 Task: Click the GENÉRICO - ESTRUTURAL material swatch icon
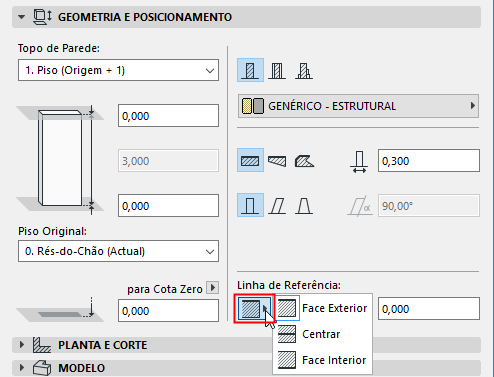253,106
